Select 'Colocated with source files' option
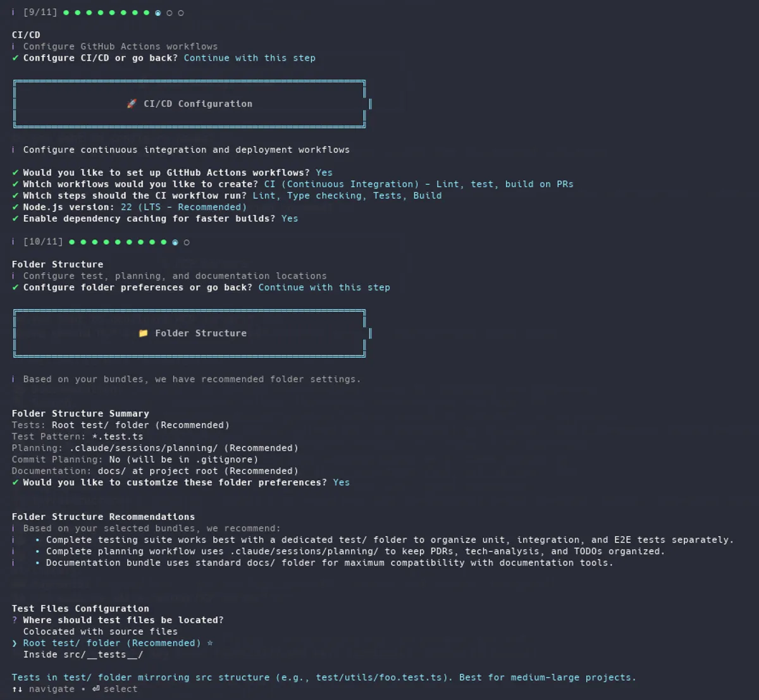759x700 pixels. [99, 631]
